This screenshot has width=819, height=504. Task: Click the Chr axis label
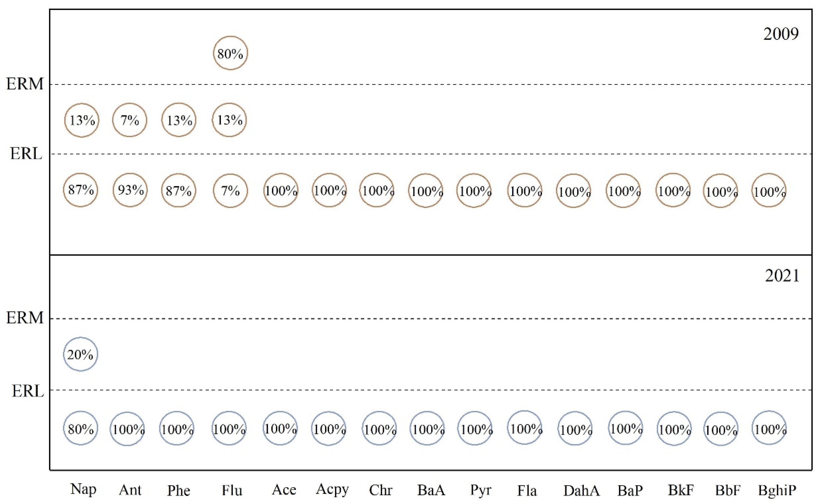381,490
